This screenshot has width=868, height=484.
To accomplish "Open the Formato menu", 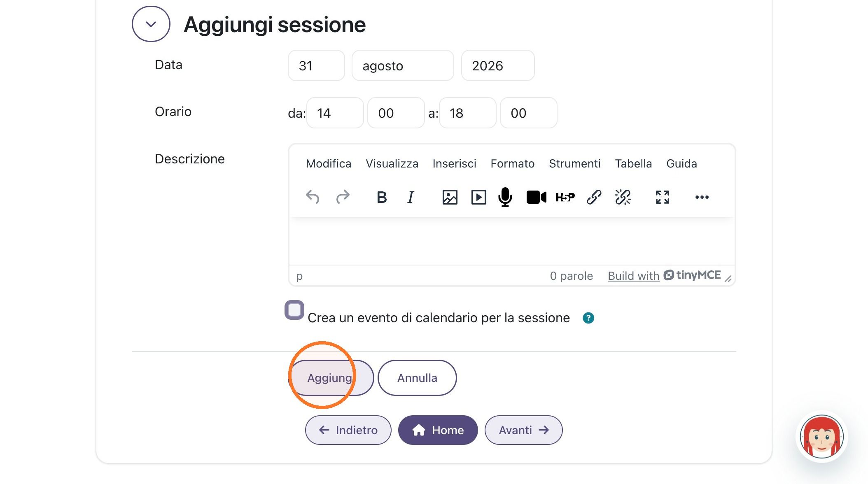I will pos(513,163).
